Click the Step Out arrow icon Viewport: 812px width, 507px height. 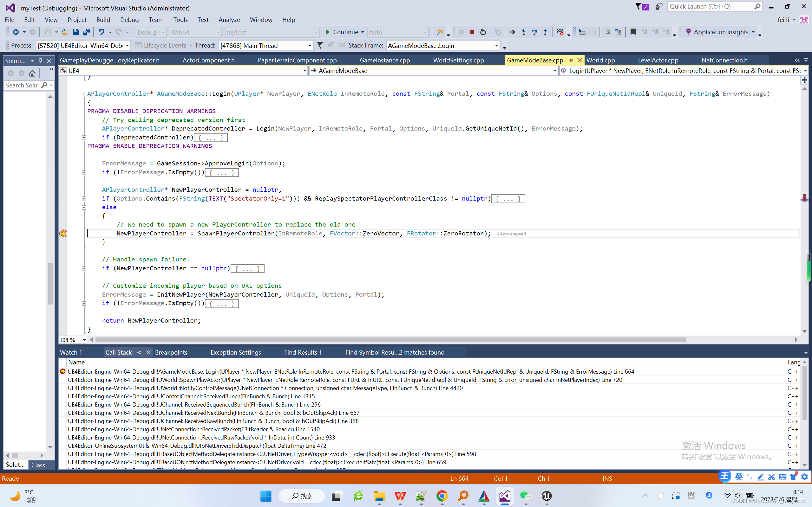click(x=545, y=32)
